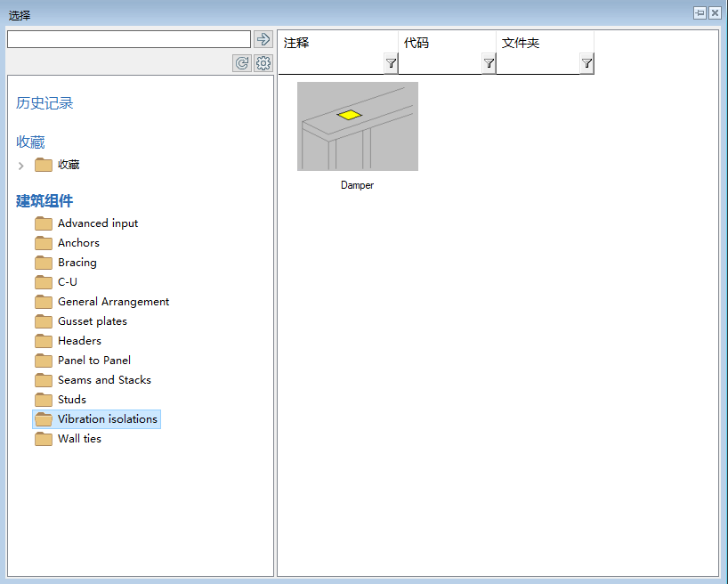Open the Panel to Panel folder
The image size is (728, 584).
[x=83, y=360]
